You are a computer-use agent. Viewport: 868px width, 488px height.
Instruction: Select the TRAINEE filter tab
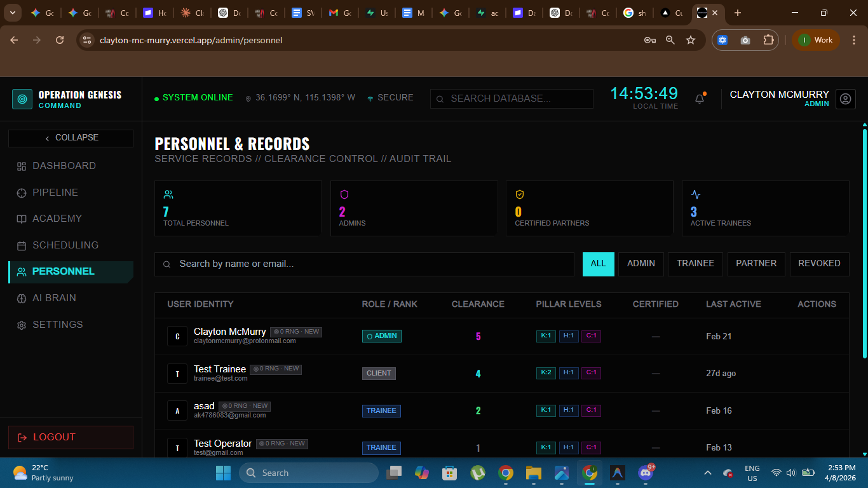click(x=695, y=264)
